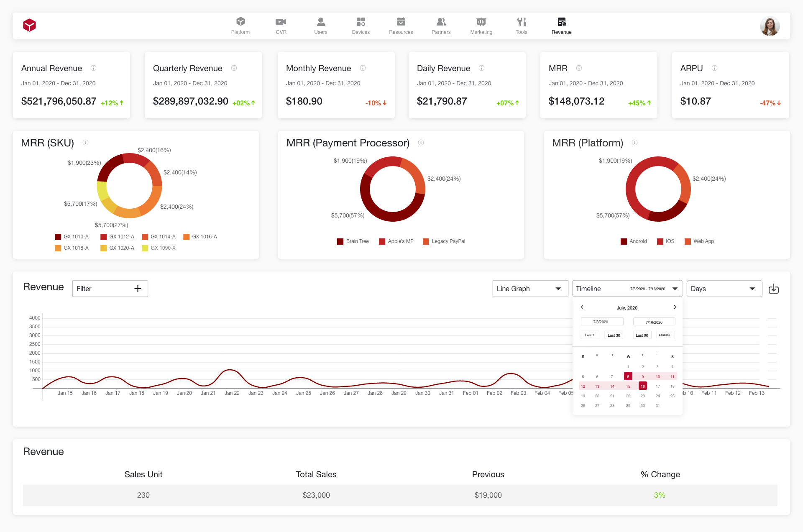803x532 pixels.
Task: Open the Platform section icon
Action: pos(240,22)
